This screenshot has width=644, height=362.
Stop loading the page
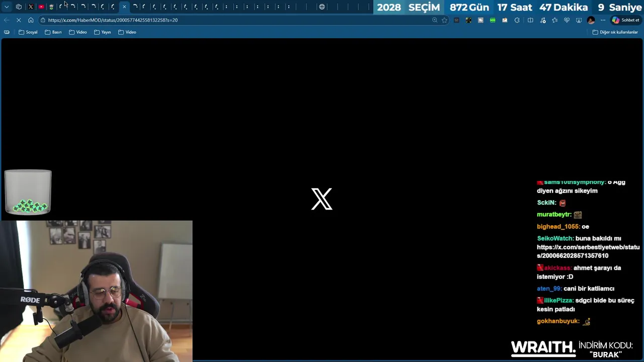(x=19, y=20)
